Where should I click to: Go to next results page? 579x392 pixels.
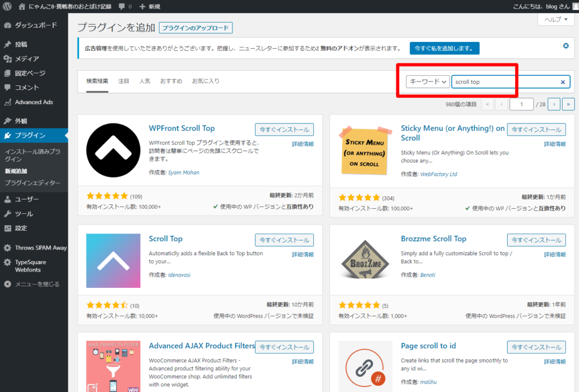coord(554,104)
